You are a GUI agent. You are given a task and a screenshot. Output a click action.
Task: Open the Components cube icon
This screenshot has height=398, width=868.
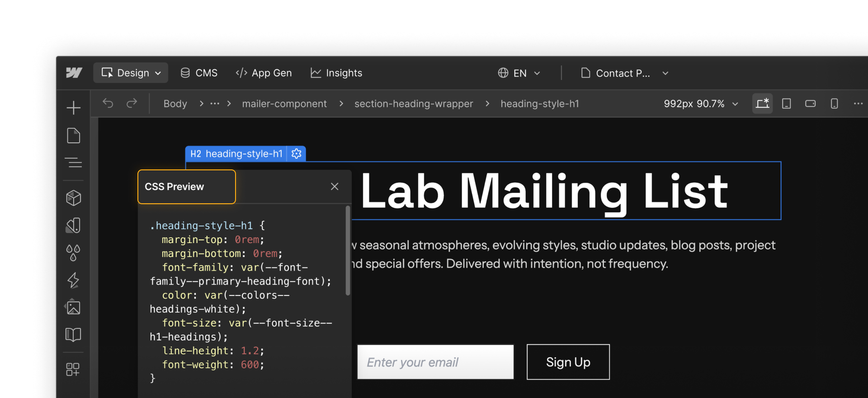tap(73, 198)
